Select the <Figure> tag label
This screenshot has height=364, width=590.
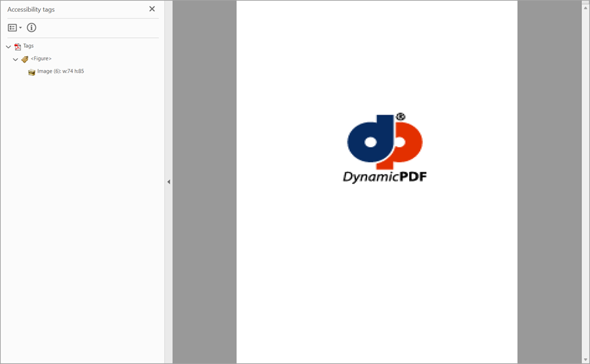pyautogui.click(x=41, y=59)
